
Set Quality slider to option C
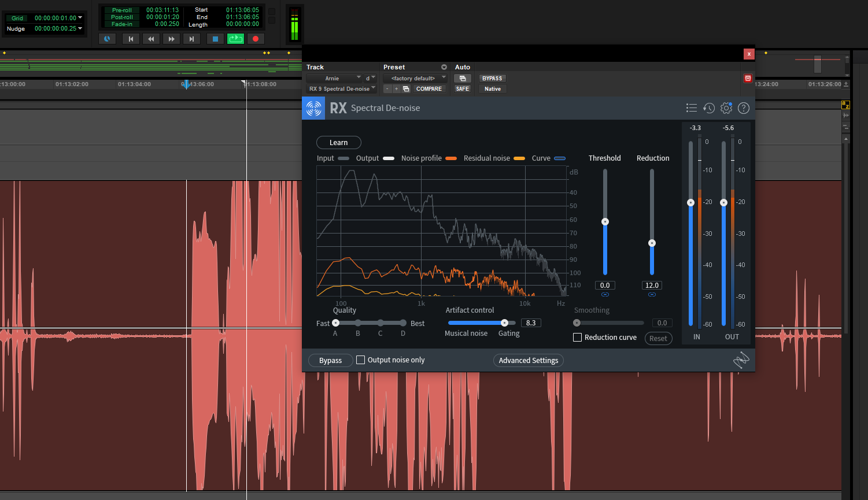(381, 323)
